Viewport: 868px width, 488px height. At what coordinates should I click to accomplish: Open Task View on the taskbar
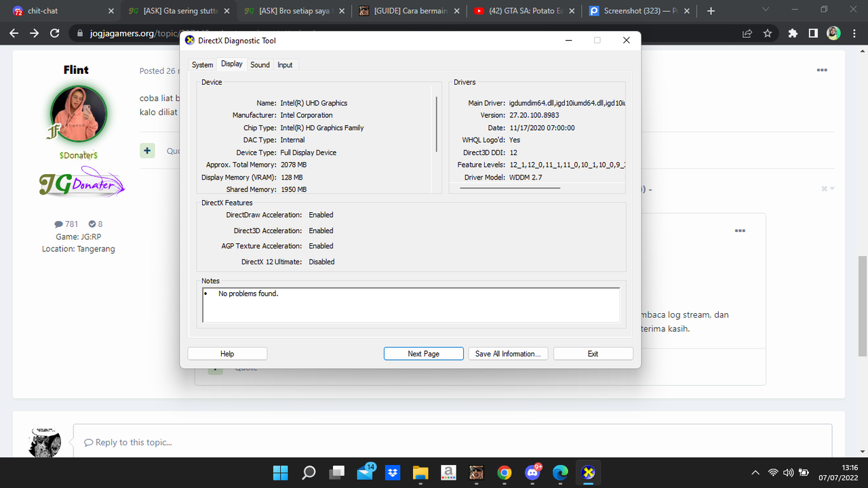pyautogui.click(x=337, y=472)
